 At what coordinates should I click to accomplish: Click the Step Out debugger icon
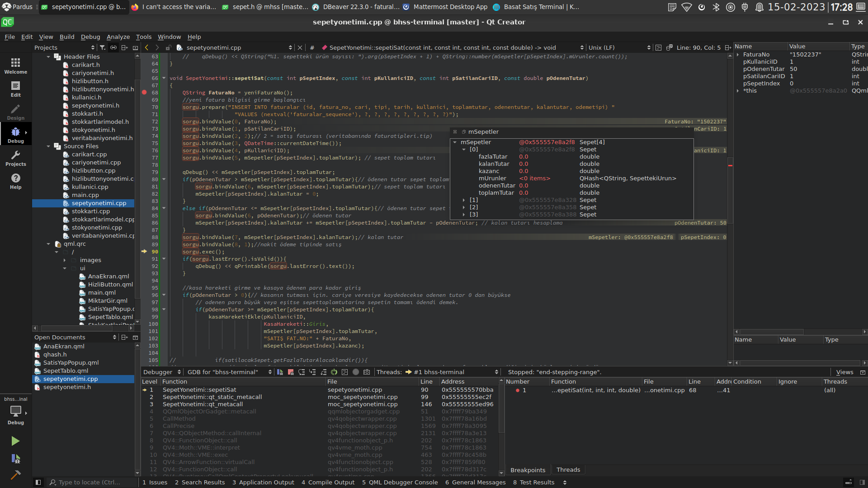point(324,372)
